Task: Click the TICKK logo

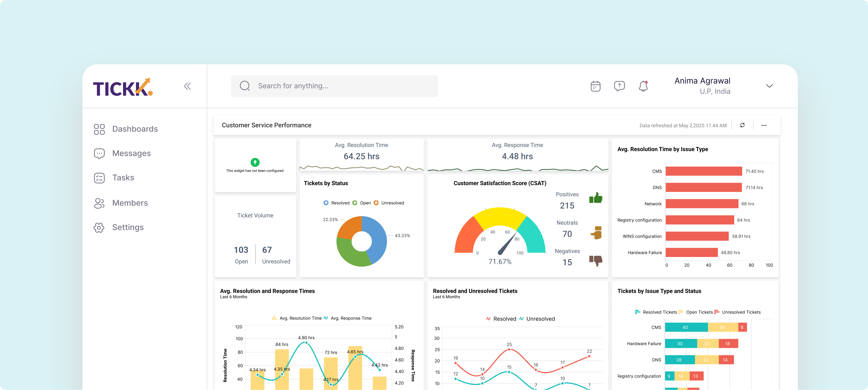Action: coord(123,87)
